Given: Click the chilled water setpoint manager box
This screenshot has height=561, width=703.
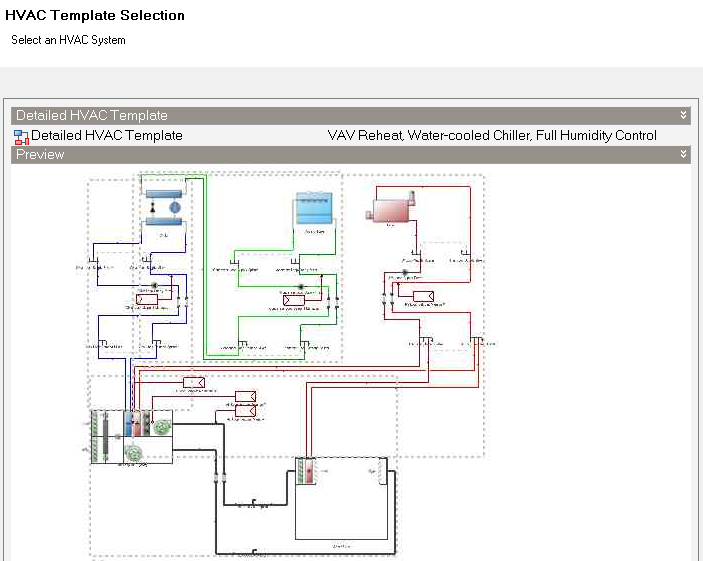Looking at the screenshot, I should pyautogui.click(x=148, y=299).
